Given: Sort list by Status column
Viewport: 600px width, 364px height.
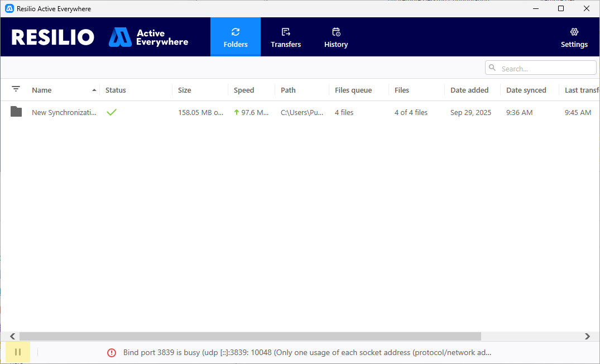Looking at the screenshot, I should [116, 90].
